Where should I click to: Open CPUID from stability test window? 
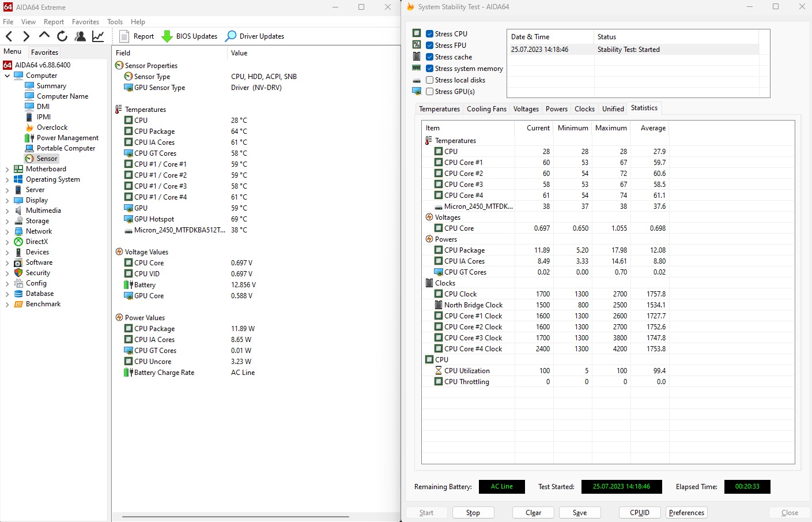(640, 513)
